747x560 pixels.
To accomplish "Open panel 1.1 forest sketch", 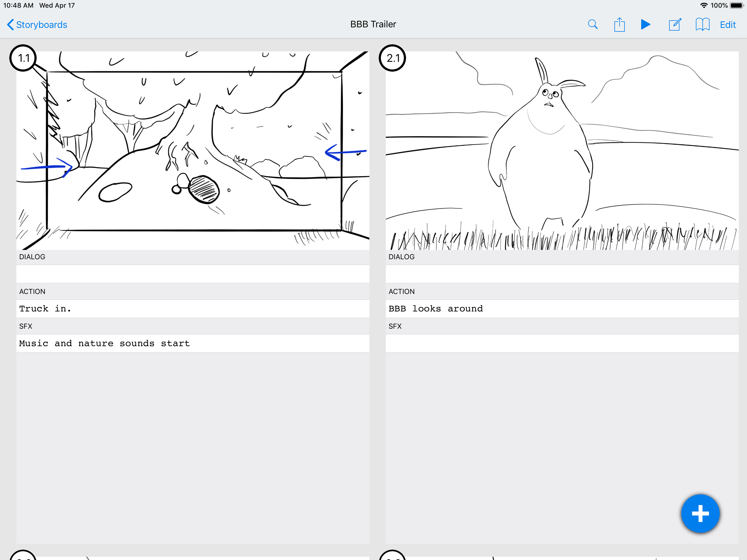I will click(x=192, y=150).
